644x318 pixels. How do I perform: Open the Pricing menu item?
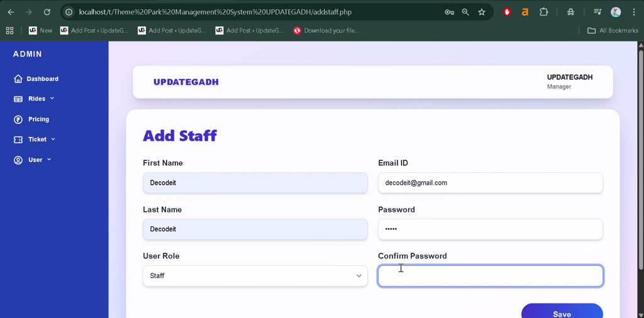coord(38,119)
